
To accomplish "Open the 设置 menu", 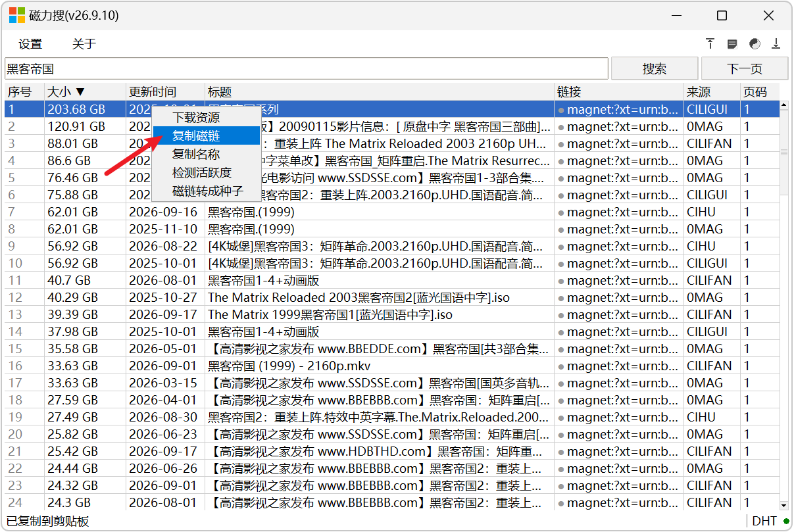I will pos(30,44).
